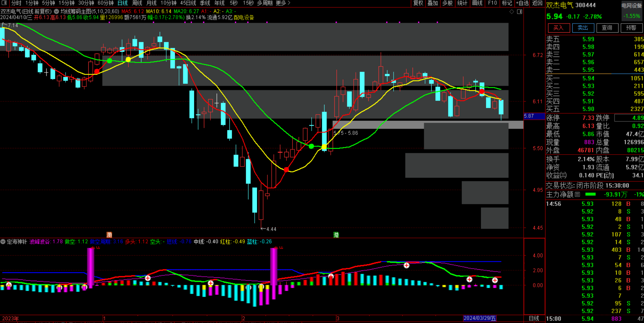Click the 14:56 trade tick row
This screenshot has width=644, height=323.
pyautogui.click(x=595, y=204)
